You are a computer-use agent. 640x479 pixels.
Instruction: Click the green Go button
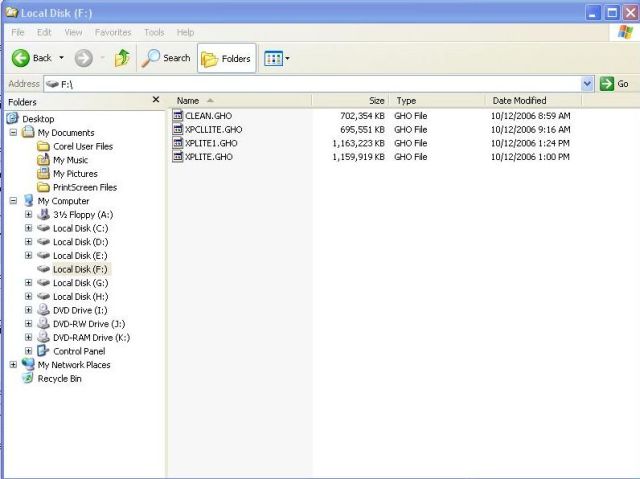coord(614,84)
